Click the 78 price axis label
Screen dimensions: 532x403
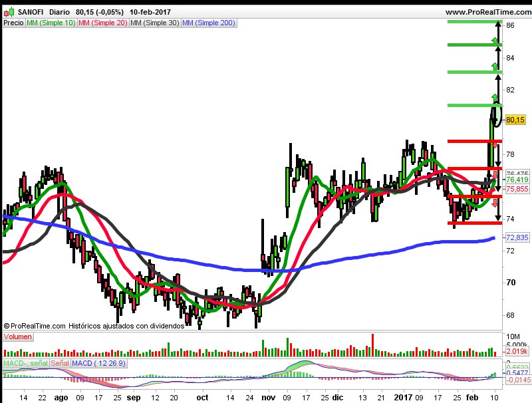click(510, 154)
